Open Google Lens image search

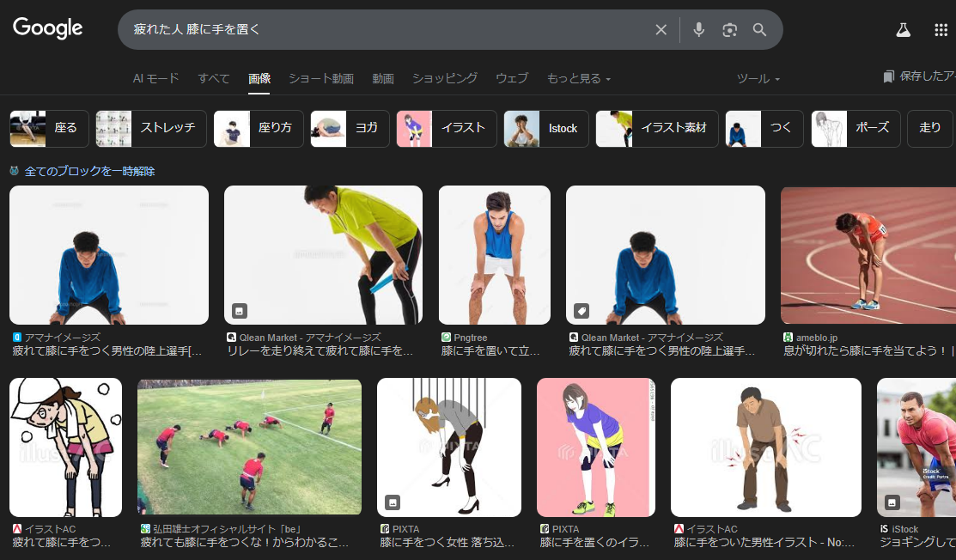coord(729,30)
